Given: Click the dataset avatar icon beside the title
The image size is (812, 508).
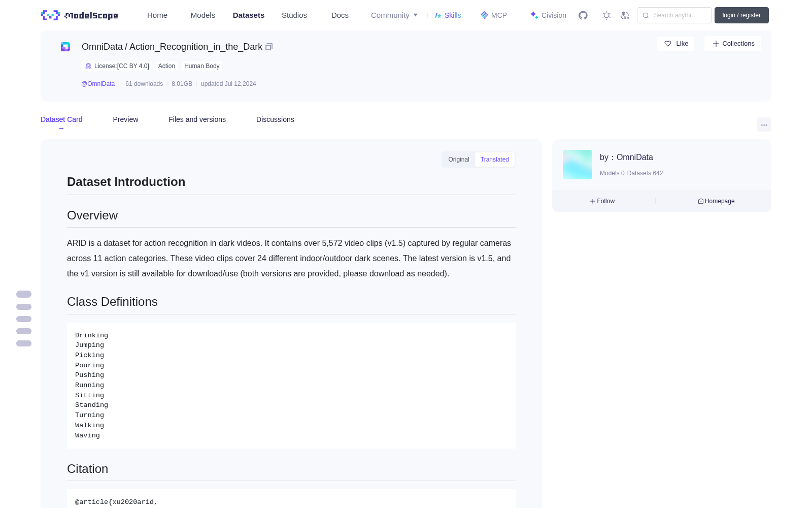Looking at the screenshot, I should click(x=65, y=47).
